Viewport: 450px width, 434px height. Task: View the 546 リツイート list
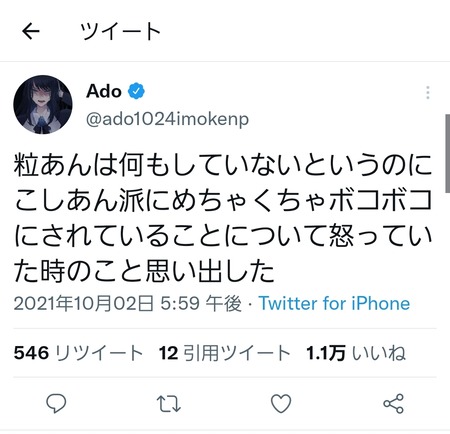pos(78,353)
